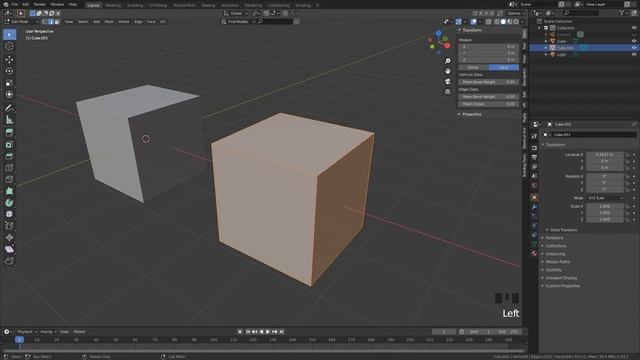The image size is (640, 360).
Task: Switch Median to Local space
Action: (504, 67)
